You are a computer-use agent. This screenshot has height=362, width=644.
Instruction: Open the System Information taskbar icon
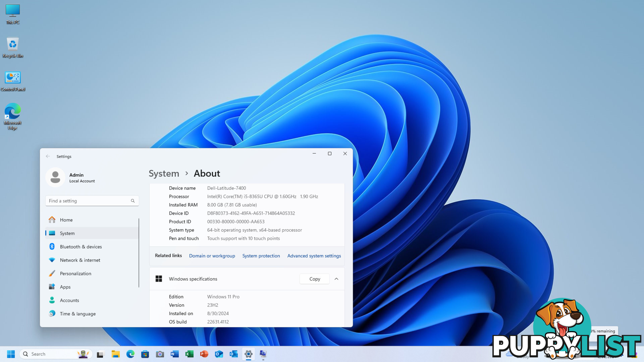tap(263, 354)
